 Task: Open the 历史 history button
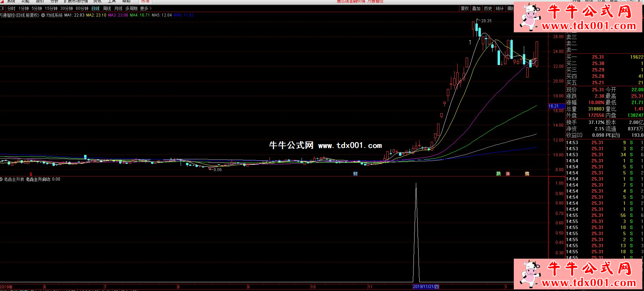point(488,8)
